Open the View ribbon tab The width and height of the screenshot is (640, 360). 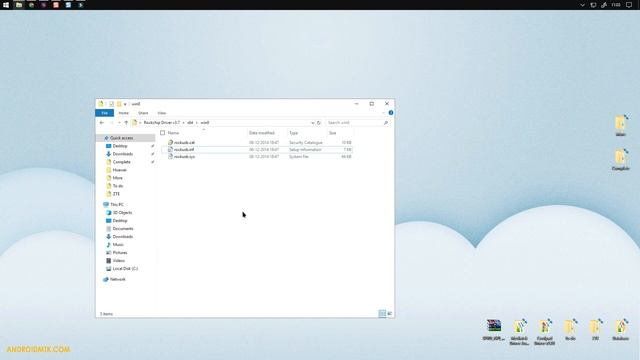(162, 113)
